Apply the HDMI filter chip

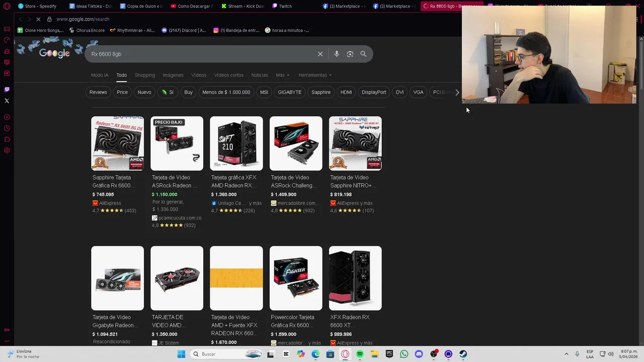(x=346, y=92)
